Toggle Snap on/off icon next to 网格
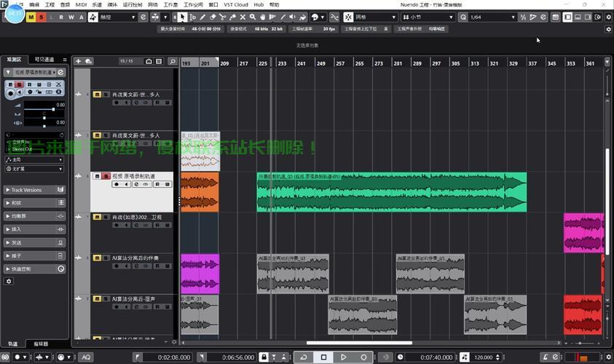 pyautogui.click(x=348, y=17)
